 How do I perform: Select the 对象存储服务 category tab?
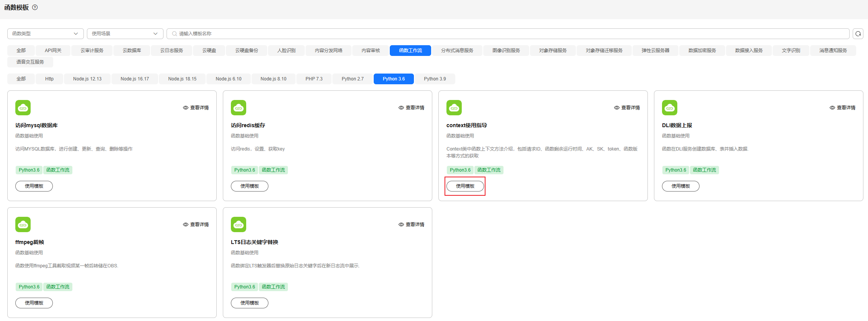point(553,51)
